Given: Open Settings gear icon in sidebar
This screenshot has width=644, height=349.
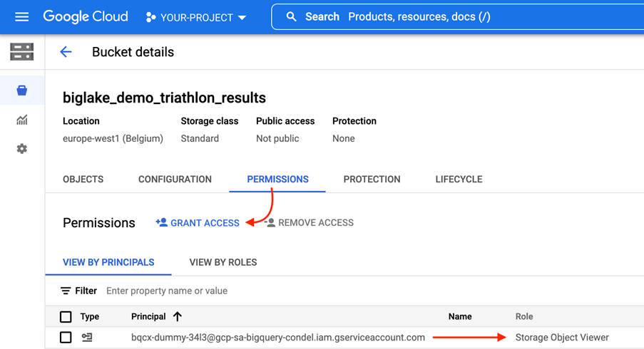Looking at the screenshot, I should [x=21, y=149].
